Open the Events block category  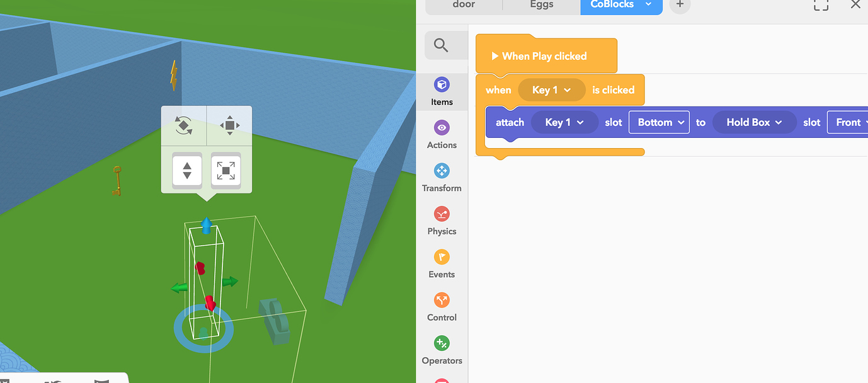click(x=442, y=263)
